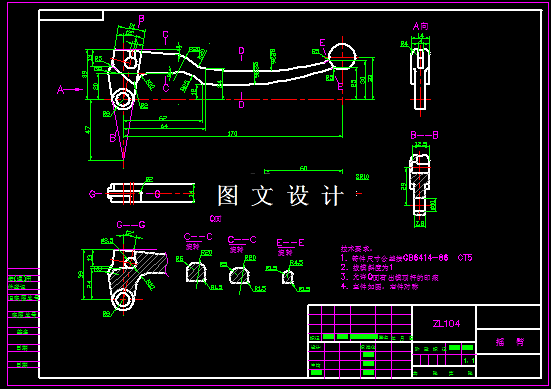Screen dimensions: 551x389
Task: Select the 170 overall length dimension
Action: point(232,134)
